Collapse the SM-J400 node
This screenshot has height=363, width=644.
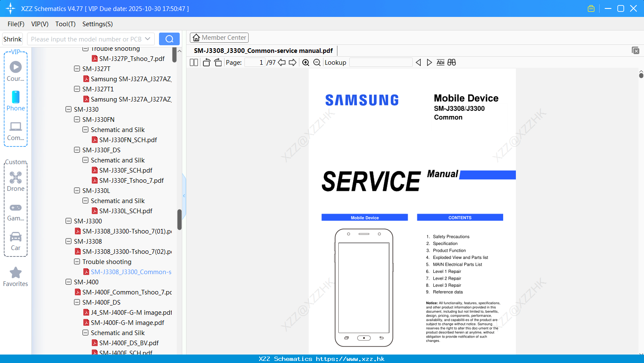69,282
